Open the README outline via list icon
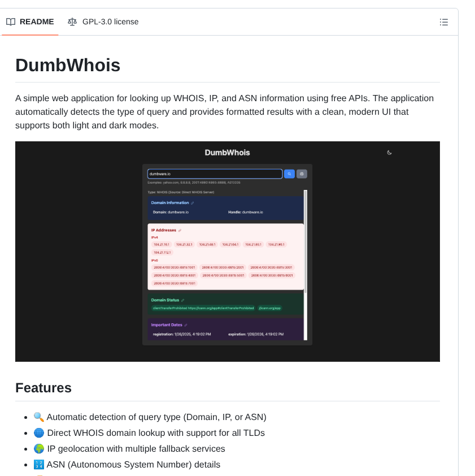475x476 pixels. click(x=444, y=21)
